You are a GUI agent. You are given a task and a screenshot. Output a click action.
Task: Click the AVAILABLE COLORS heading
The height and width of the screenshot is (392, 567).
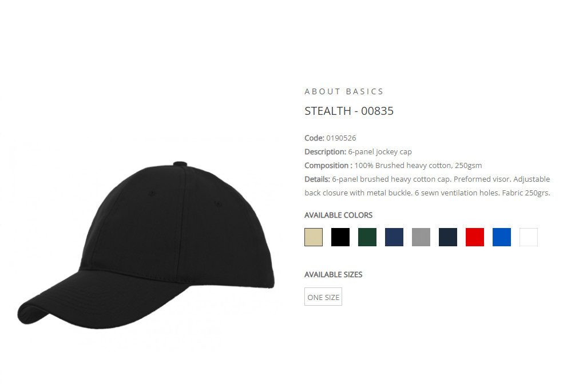pos(339,215)
